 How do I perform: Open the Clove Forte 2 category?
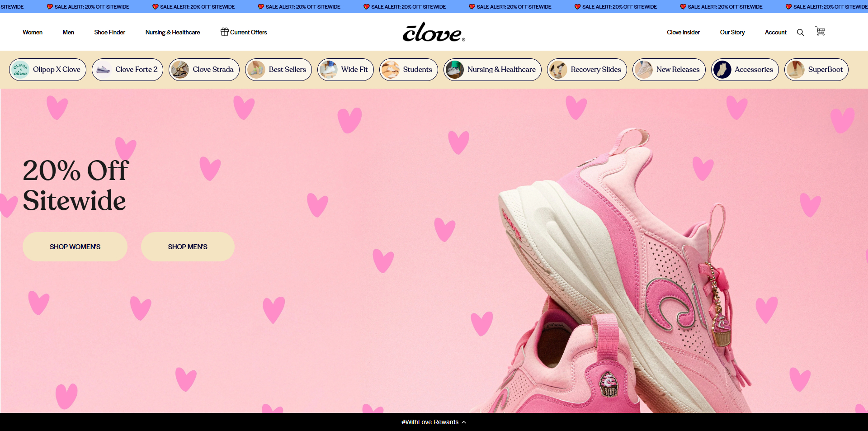point(127,69)
